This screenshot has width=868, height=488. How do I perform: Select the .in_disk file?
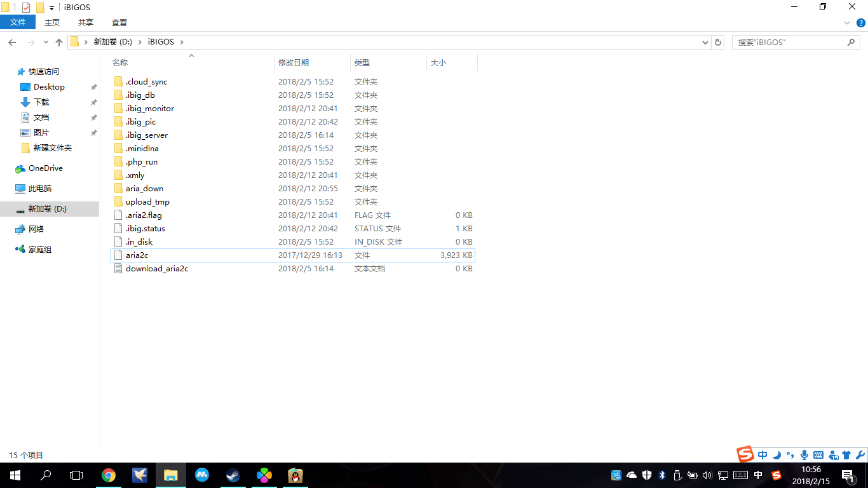139,242
